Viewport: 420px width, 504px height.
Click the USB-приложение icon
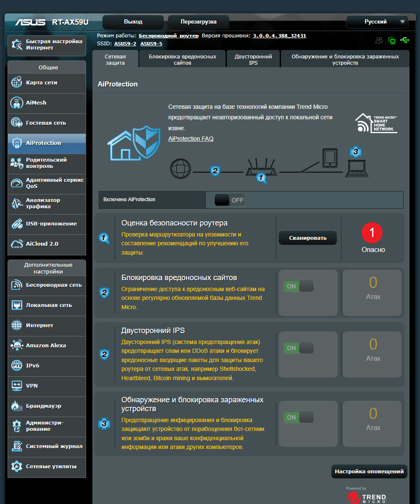click(16, 223)
